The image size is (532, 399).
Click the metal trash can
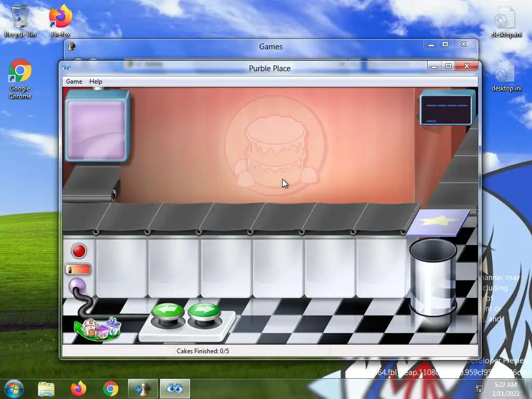click(433, 277)
